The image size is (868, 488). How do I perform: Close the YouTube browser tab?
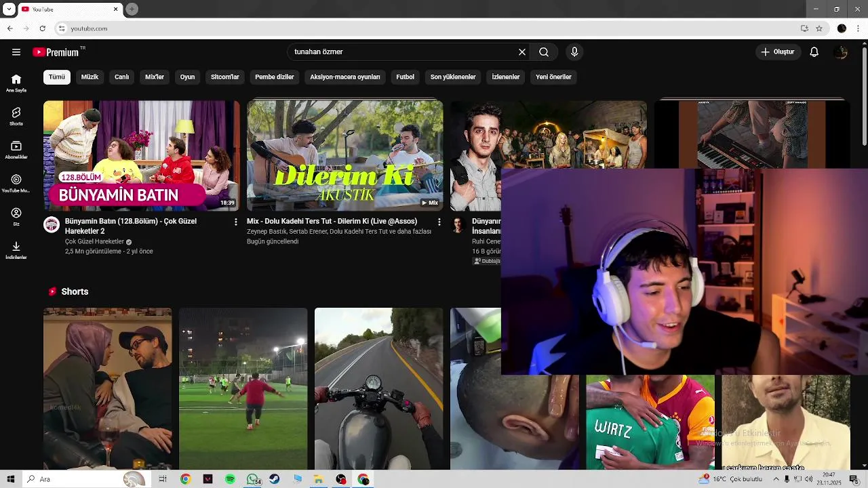(116, 9)
